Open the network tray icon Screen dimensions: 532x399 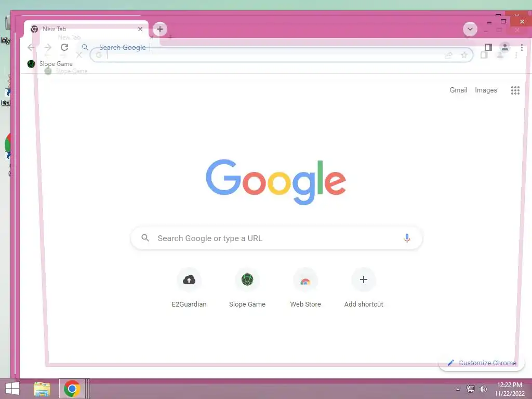(x=471, y=389)
